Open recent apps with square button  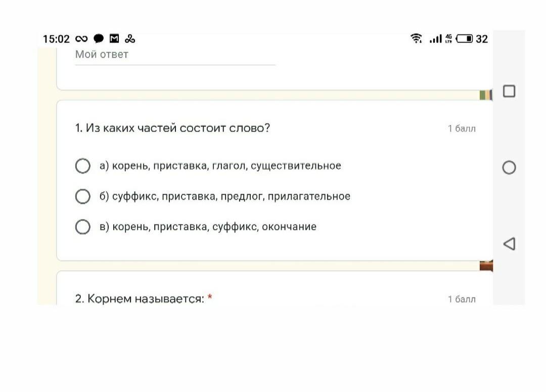coord(509,91)
